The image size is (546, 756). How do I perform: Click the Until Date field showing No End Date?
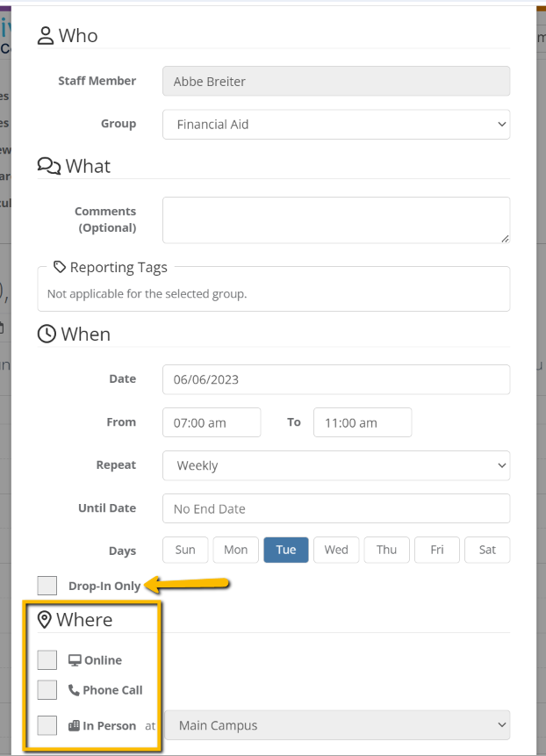point(336,508)
